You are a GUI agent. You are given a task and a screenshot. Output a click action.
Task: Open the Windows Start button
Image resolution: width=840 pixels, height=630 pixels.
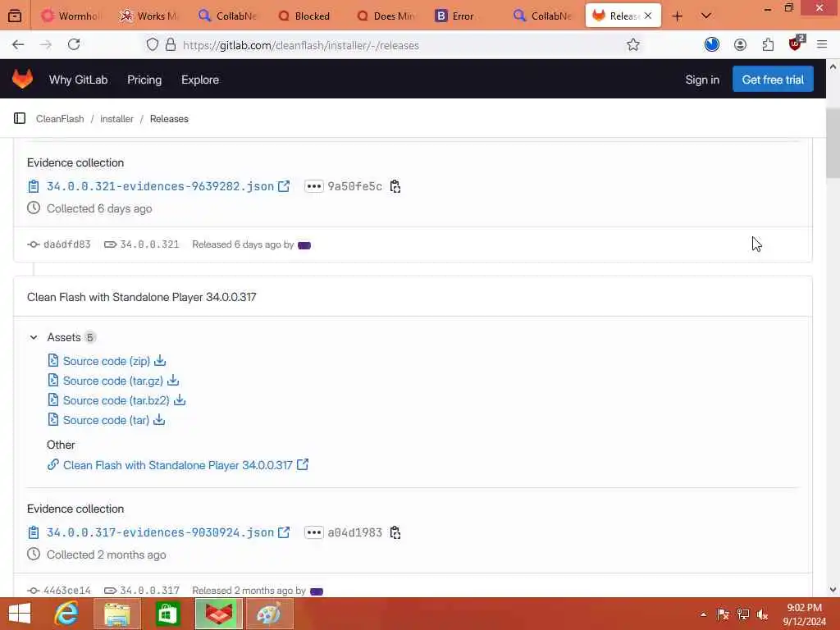point(20,614)
